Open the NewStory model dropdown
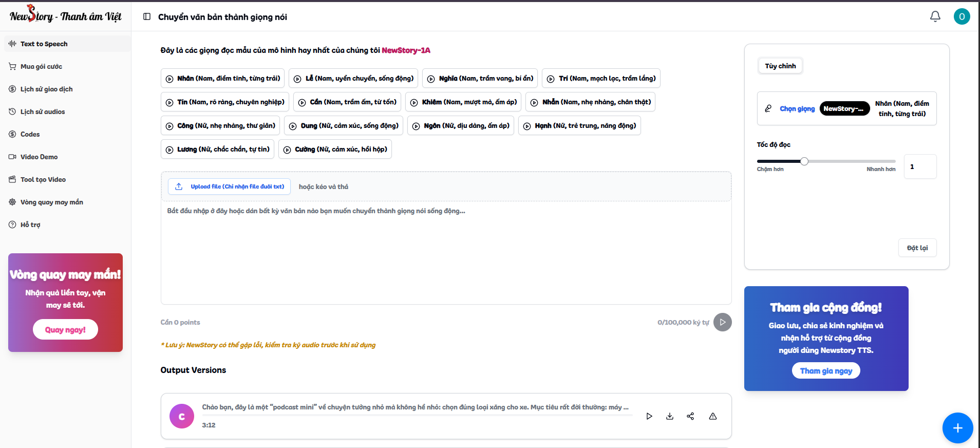The height and width of the screenshot is (448, 980). click(x=844, y=109)
